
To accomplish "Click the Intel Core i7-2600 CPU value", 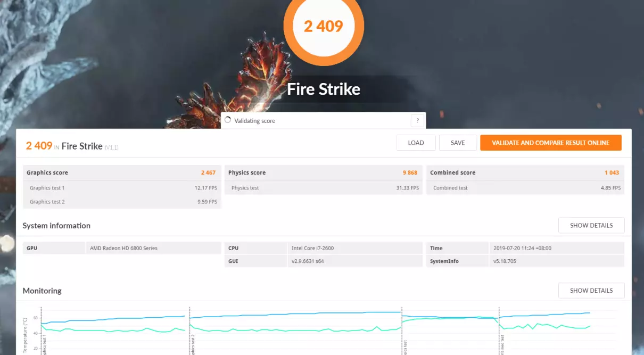I will click(x=312, y=248).
